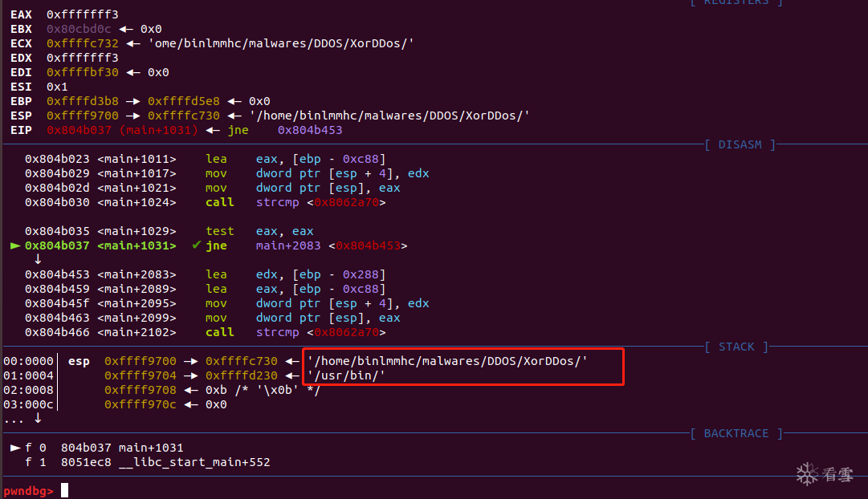Click the STACK section header
The width and height of the screenshot is (868, 499).
tap(737, 347)
